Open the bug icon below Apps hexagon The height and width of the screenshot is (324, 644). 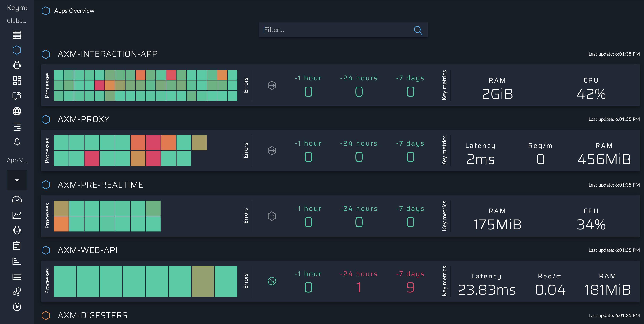(x=17, y=65)
